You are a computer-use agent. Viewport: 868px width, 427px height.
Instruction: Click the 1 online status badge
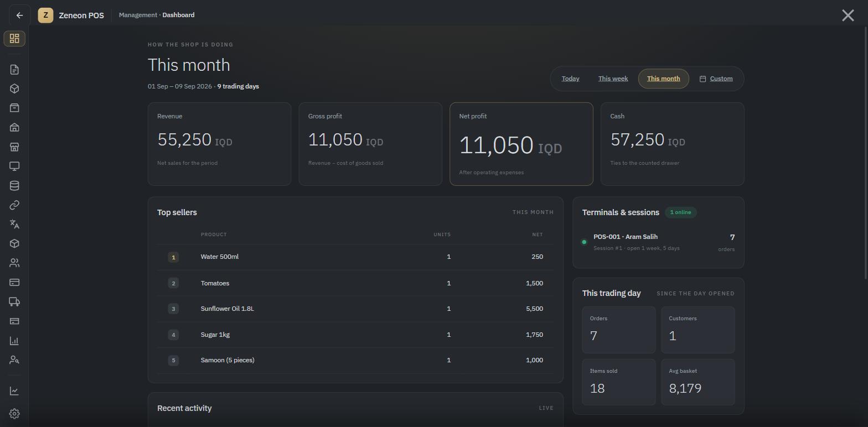coord(680,212)
